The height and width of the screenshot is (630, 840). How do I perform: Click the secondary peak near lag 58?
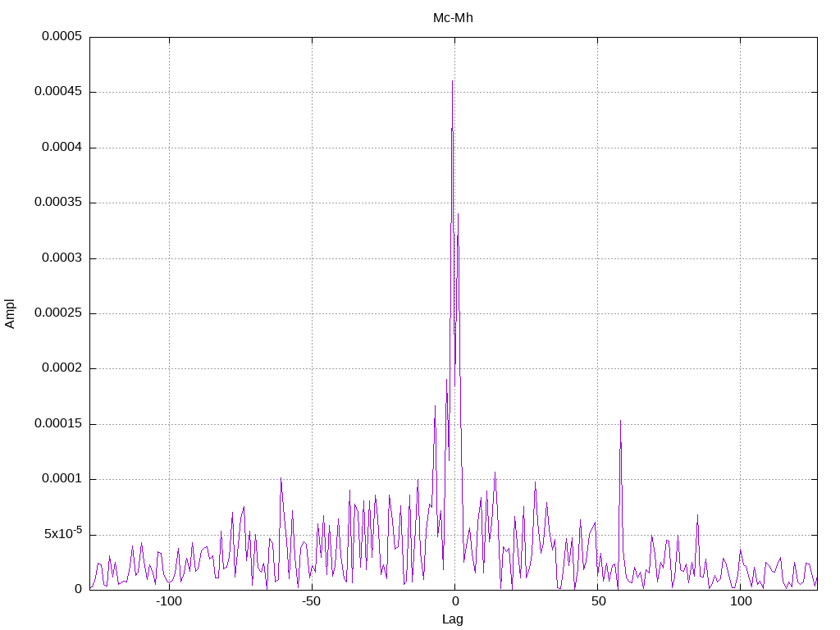coord(620,422)
